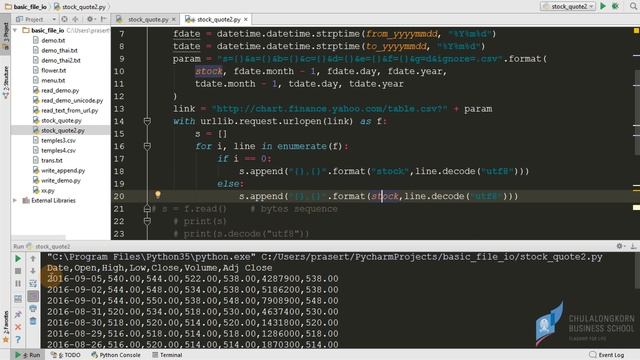Fold the with block at line 14

click(x=147, y=121)
